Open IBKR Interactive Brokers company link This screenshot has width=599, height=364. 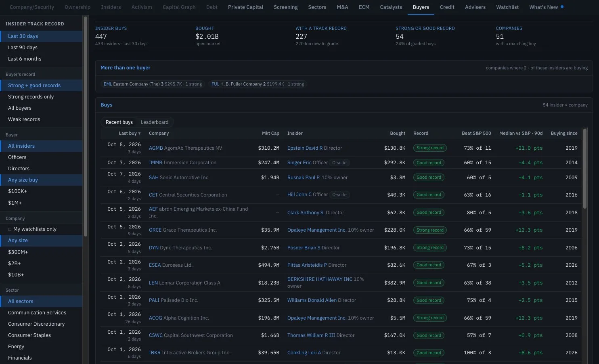coord(190,353)
